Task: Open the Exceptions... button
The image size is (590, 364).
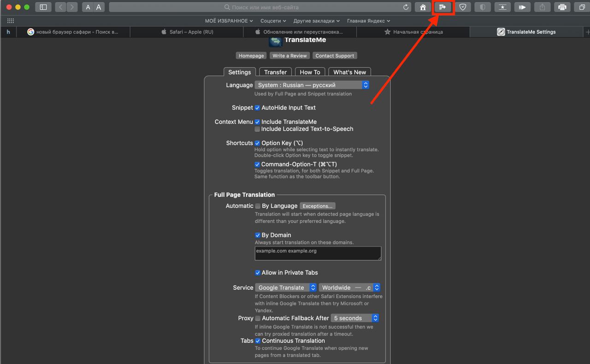Action: point(318,206)
